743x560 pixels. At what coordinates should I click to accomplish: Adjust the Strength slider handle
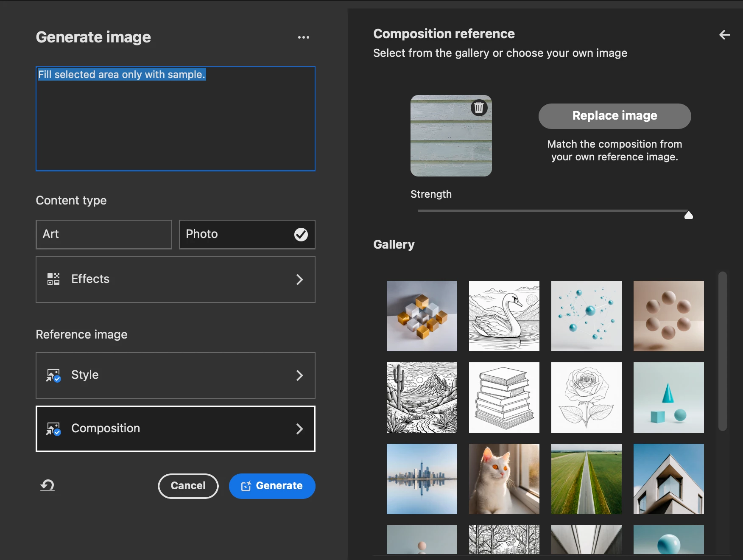point(689,215)
